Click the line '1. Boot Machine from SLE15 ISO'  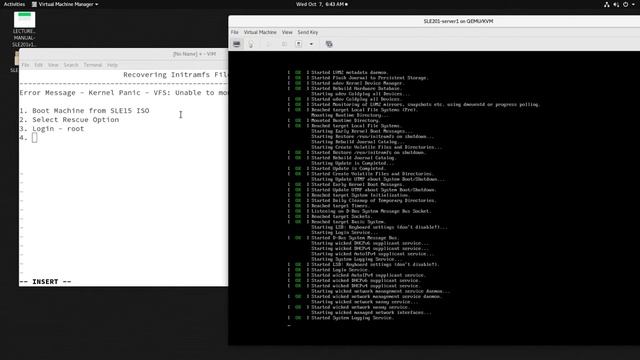point(84,111)
